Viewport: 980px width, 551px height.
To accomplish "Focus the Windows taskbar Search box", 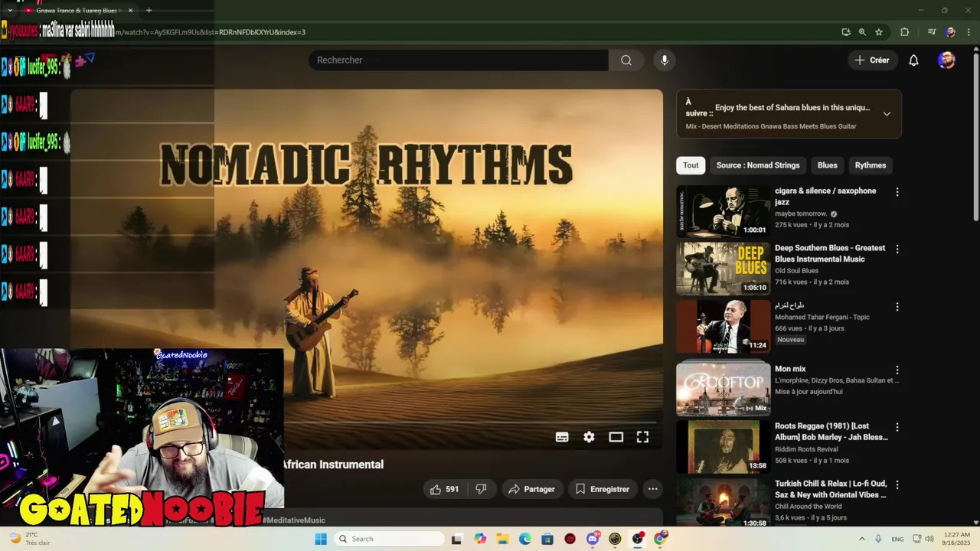I will click(x=388, y=539).
